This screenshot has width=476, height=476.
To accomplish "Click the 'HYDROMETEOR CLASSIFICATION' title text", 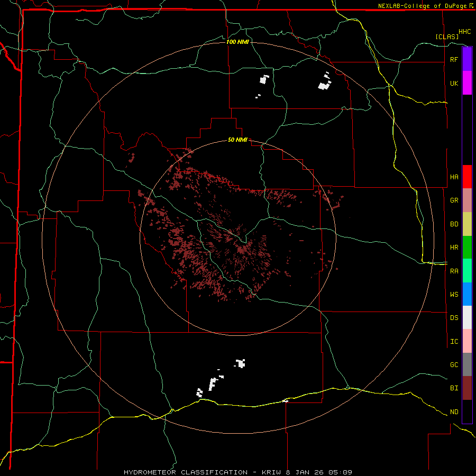I will tap(186, 472).
